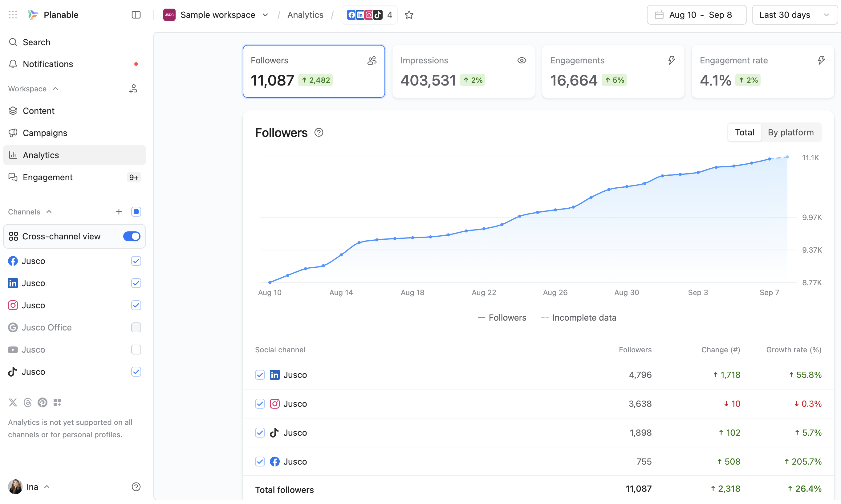
Task: Check the Jusco Office Google channel checkbox
Action: click(x=136, y=327)
